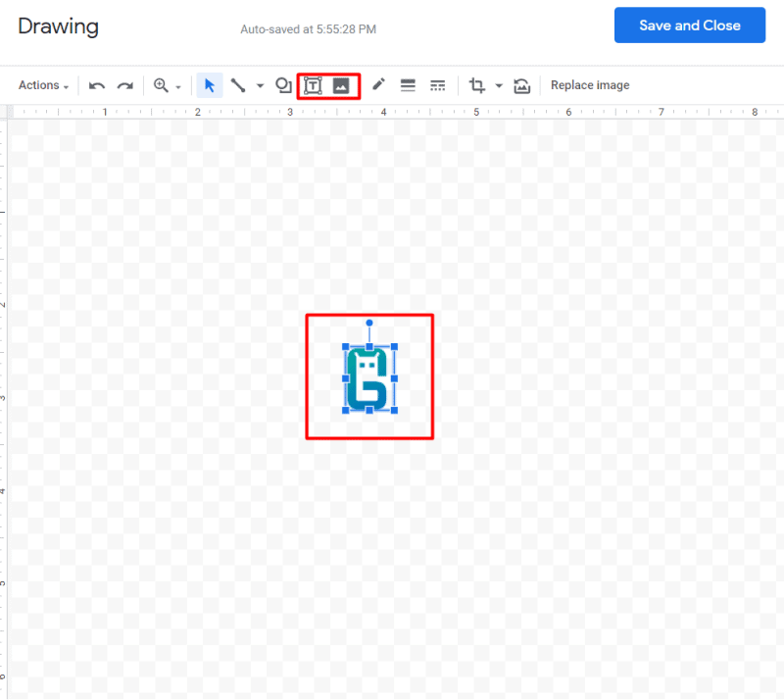
Task: Expand the line type dropdown arrow
Action: (260, 86)
